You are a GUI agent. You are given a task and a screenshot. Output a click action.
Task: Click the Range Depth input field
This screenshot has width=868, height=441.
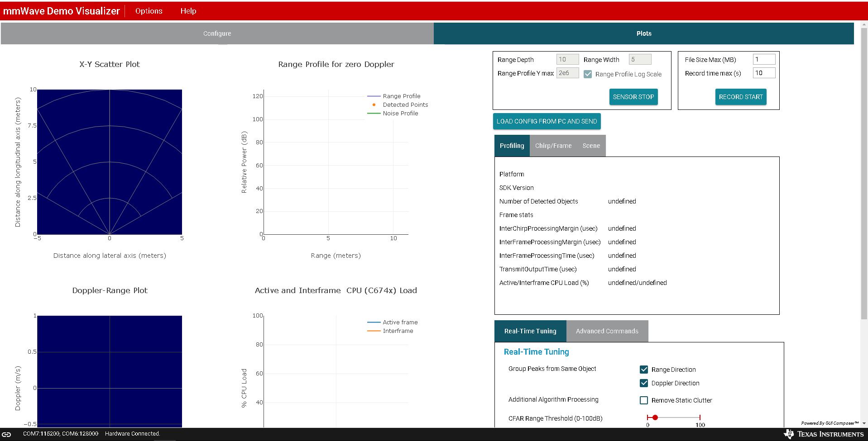click(567, 59)
